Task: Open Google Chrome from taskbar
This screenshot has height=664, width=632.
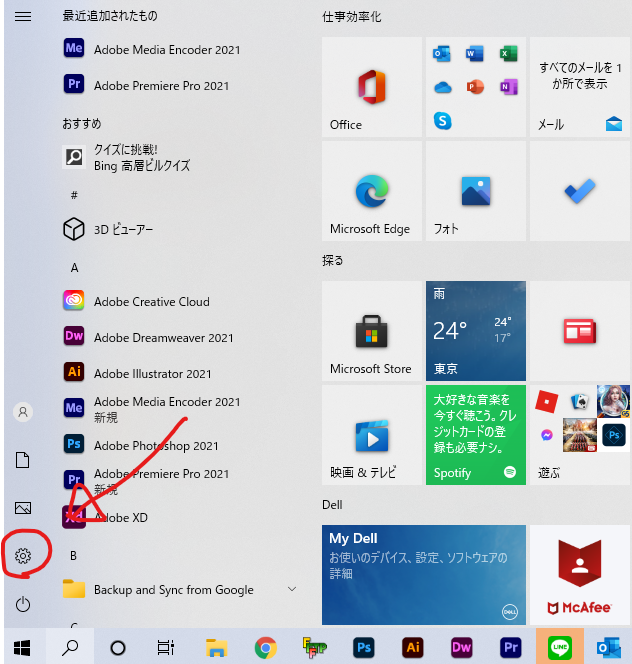Action: 266,647
